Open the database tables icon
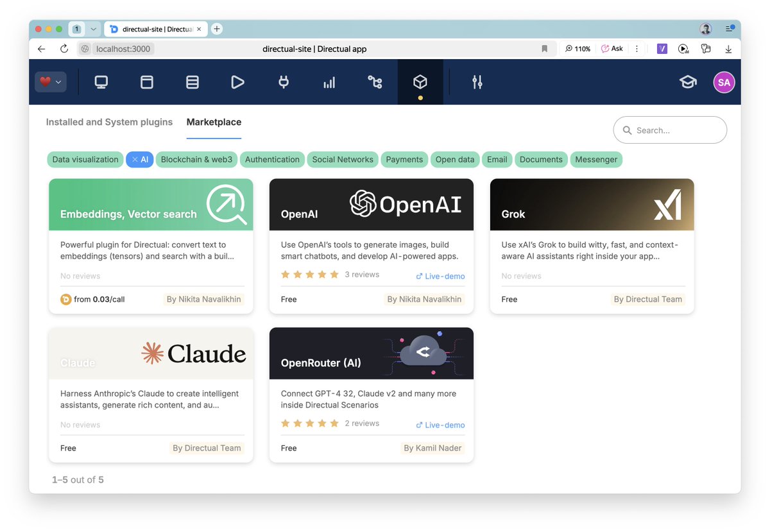 [193, 82]
